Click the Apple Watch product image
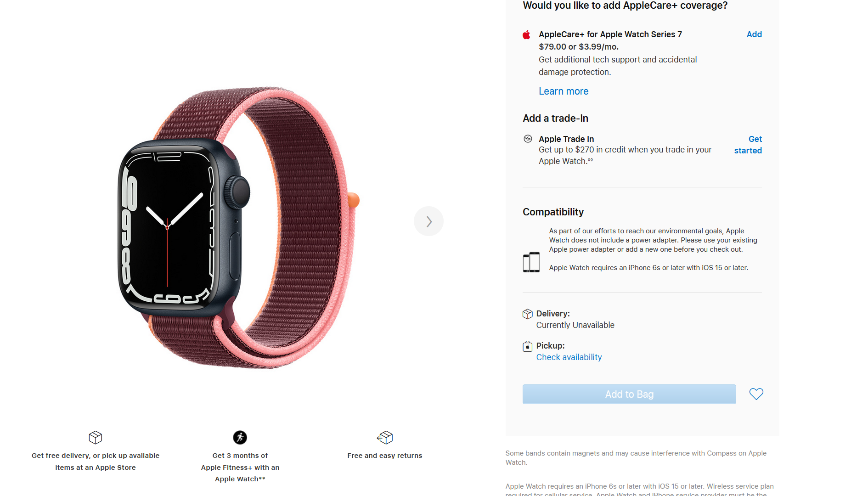868x496 pixels. [238, 227]
